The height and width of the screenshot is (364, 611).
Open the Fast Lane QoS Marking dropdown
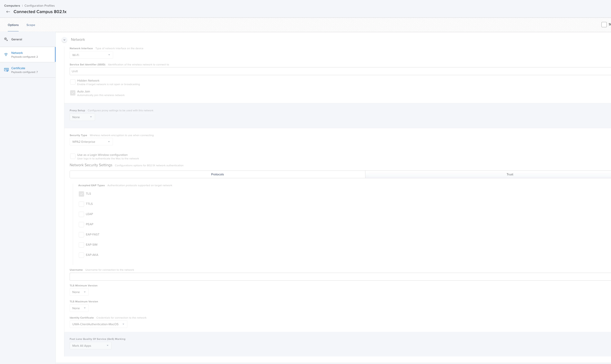pyautogui.click(x=91, y=346)
